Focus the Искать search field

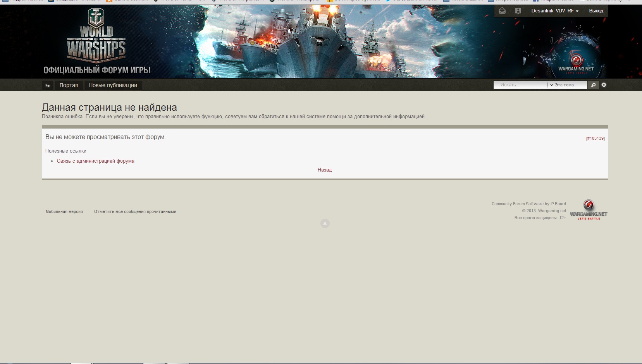point(520,85)
